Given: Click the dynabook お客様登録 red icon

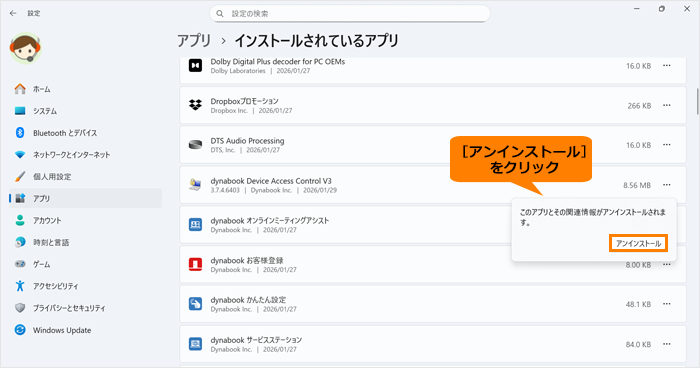Looking at the screenshot, I should [x=195, y=264].
